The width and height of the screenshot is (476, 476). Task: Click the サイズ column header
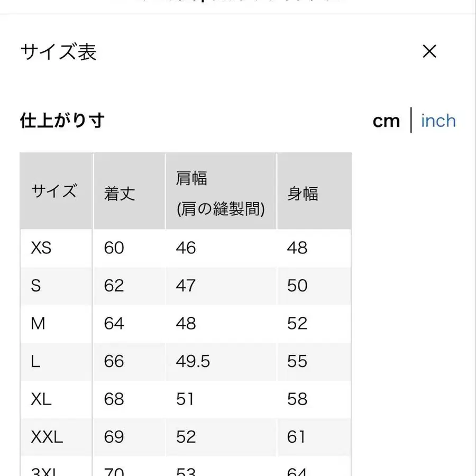tap(54, 190)
